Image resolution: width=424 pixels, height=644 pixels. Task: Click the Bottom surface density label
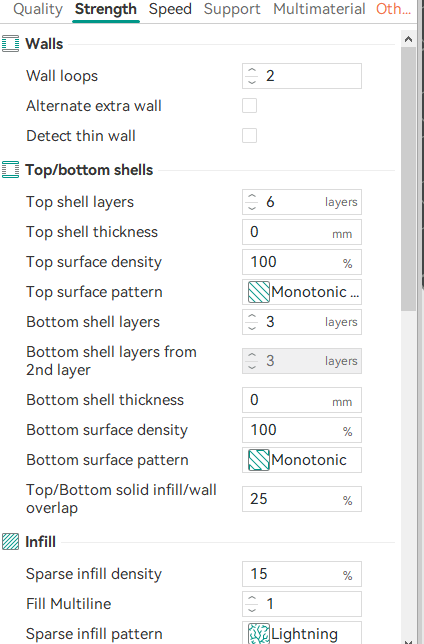pos(107,430)
